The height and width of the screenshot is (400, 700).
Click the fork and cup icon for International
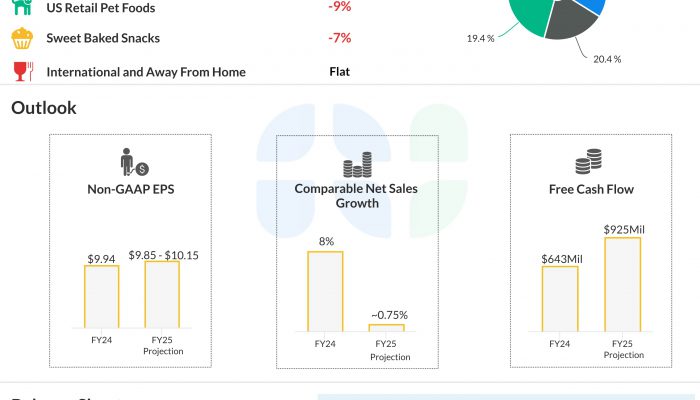(22, 72)
